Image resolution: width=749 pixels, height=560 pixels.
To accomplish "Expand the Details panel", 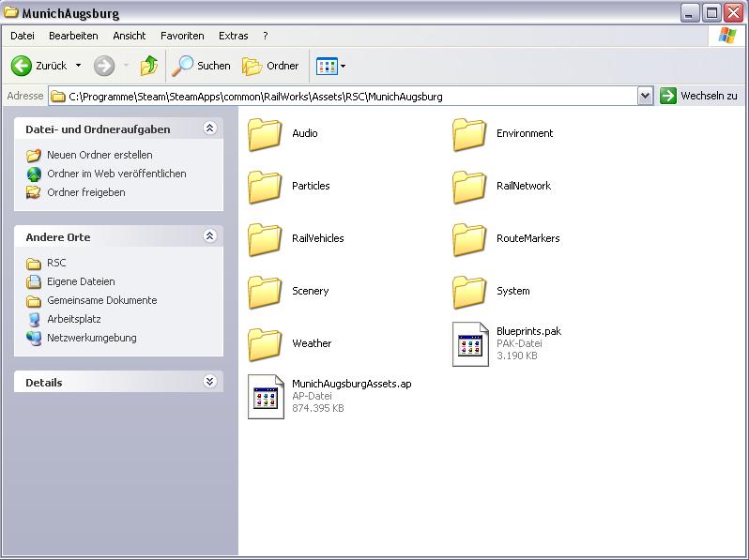I will tap(209, 382).
